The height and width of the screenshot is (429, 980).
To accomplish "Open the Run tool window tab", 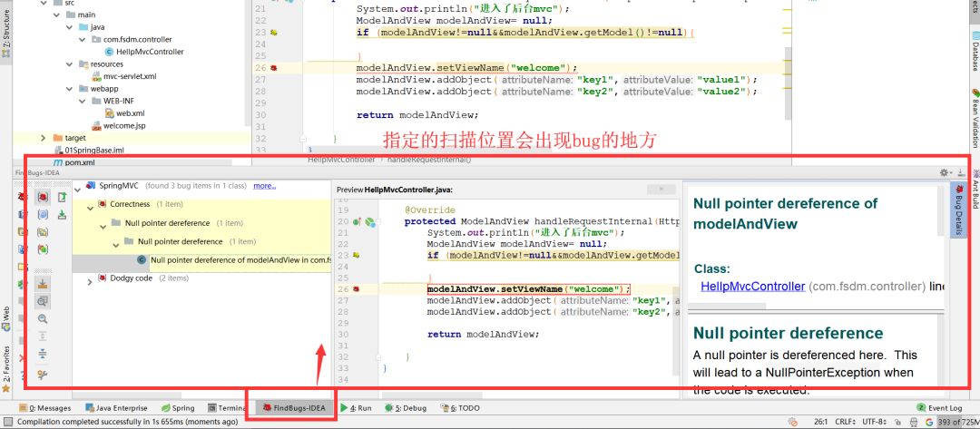I will click(357, 408).
